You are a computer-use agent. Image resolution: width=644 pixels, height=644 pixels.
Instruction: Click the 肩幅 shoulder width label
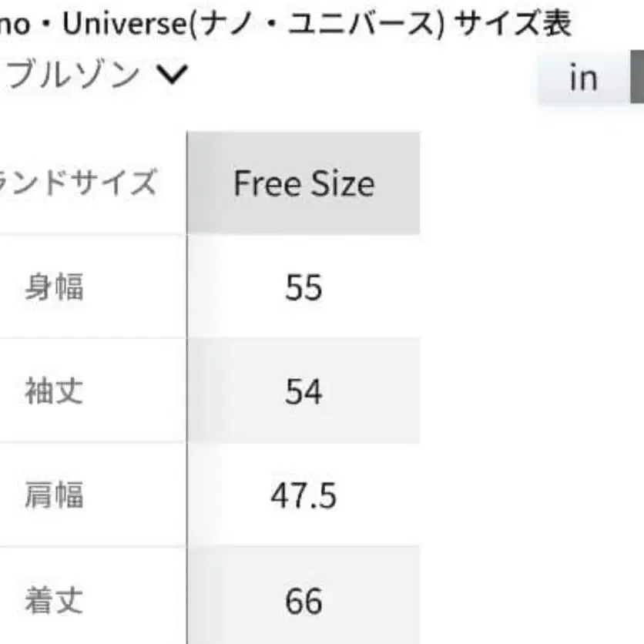point(54,495)
